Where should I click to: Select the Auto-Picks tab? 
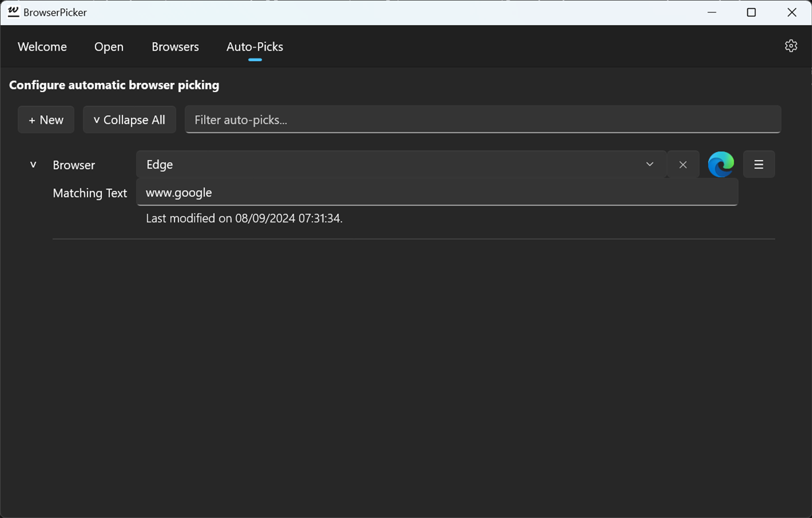click(255, 47)
